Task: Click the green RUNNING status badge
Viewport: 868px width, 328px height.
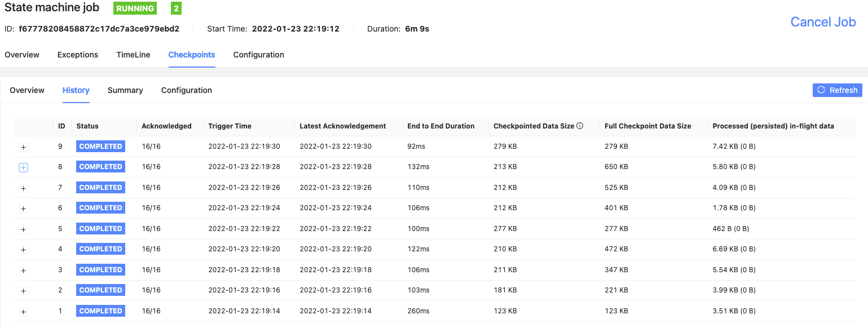Action: tap(135, 8)
